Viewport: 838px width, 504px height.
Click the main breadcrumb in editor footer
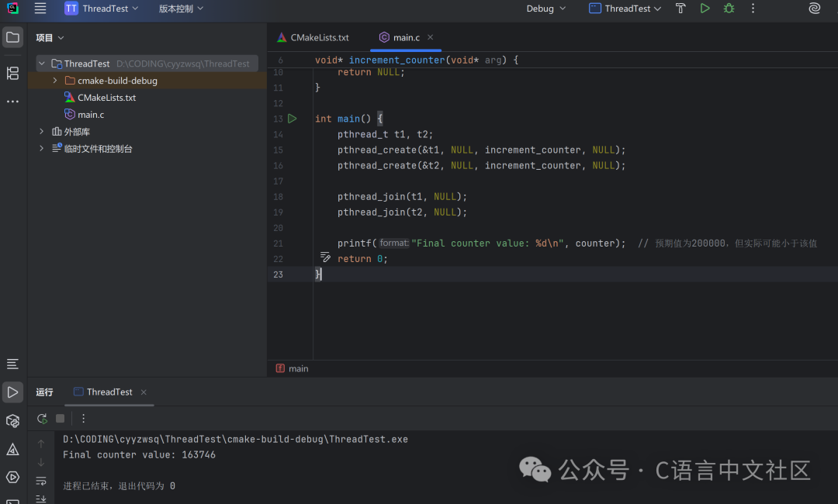point(293,368)
